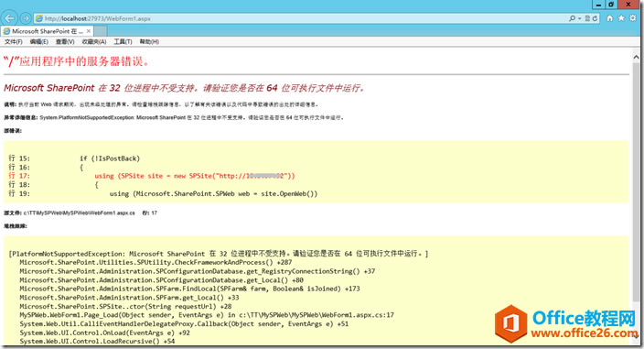This screenshot has height=349, width=644.
Task: Open the Home page icon
Action: click(610, 18)
